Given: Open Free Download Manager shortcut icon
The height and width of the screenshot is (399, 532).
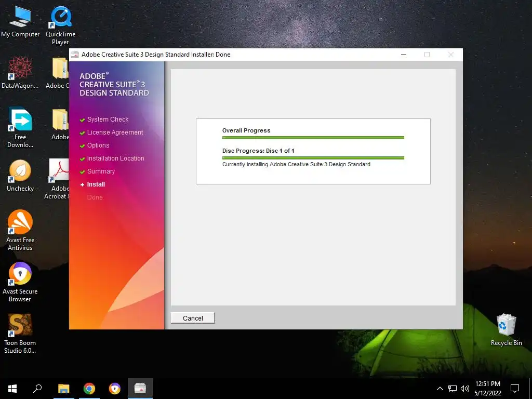Looking at the screenshot, I should (20, 128).
